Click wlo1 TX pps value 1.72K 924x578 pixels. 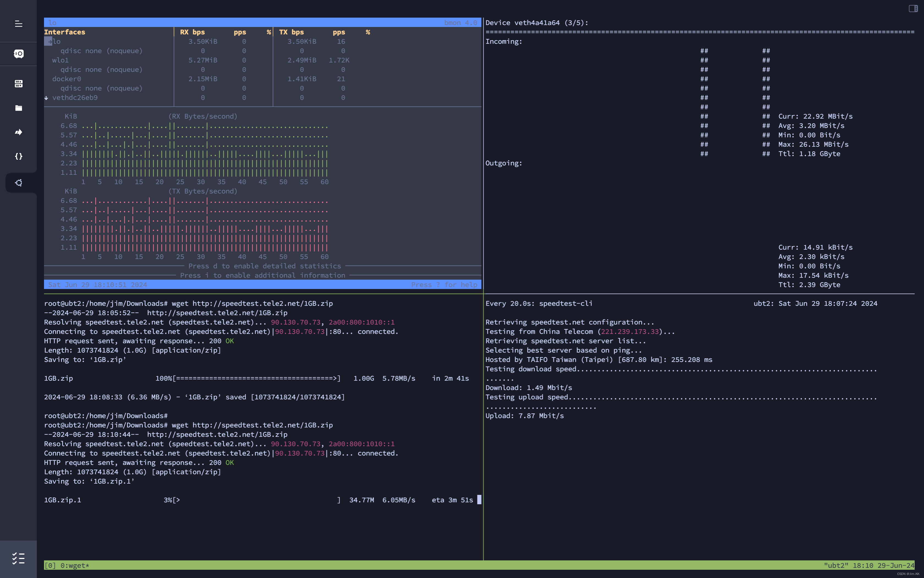click(339, 60)
